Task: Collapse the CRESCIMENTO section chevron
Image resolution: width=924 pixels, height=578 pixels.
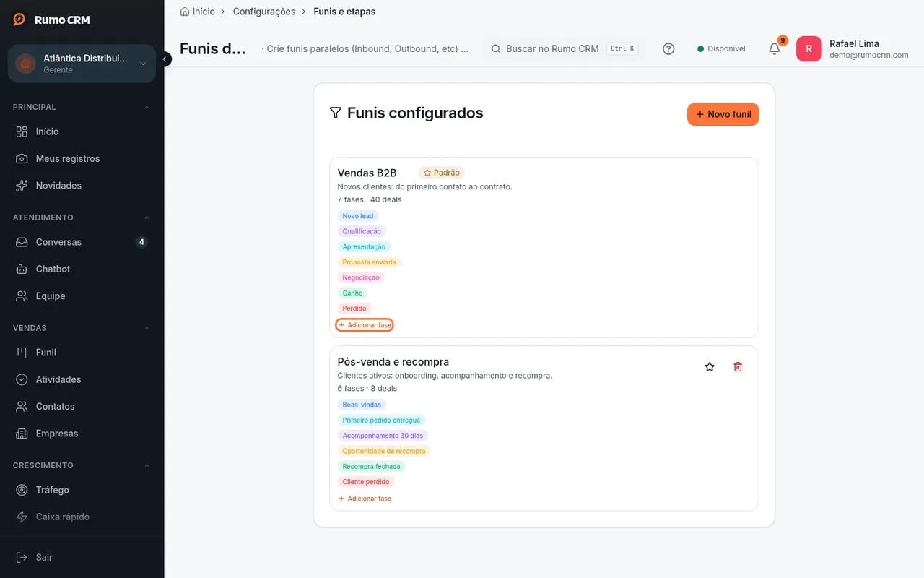Action: (147, 465)
